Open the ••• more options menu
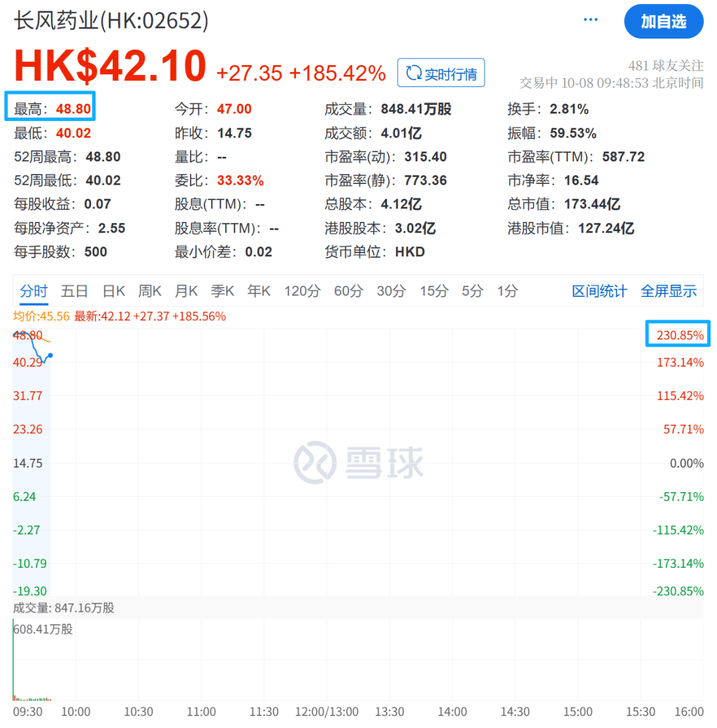This screenshot has height=728, width=717. [x=590, y=19]
